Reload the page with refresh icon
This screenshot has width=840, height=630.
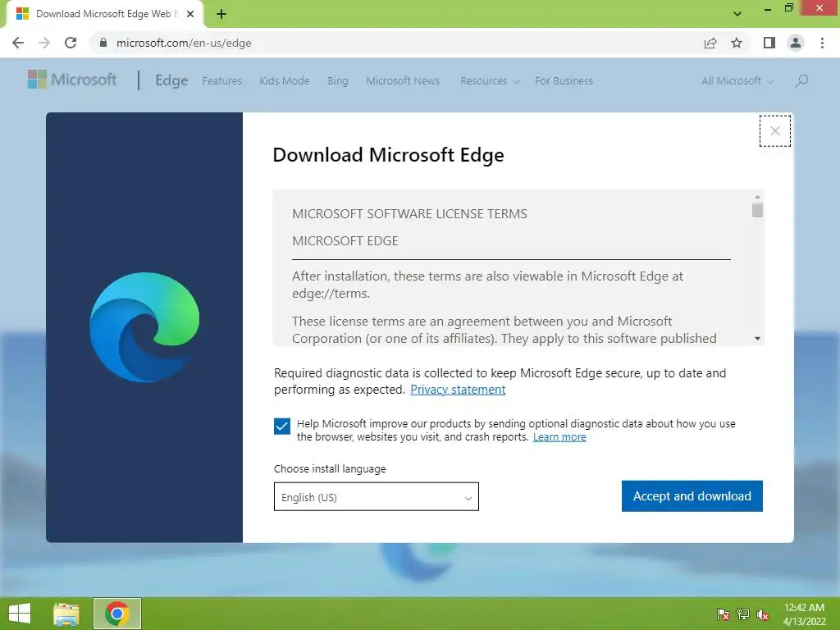tap(71, 43)
